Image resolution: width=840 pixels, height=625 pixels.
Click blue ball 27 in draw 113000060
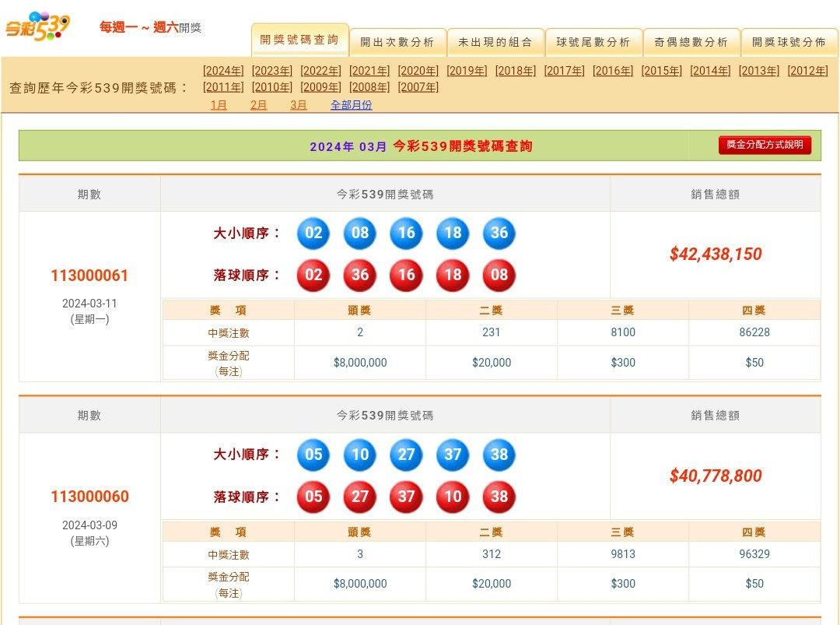coord(406,455)
